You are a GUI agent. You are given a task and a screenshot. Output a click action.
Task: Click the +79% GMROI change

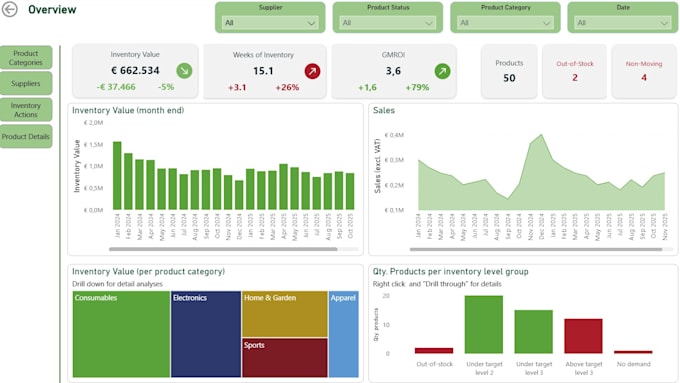[x=417, y=87]
